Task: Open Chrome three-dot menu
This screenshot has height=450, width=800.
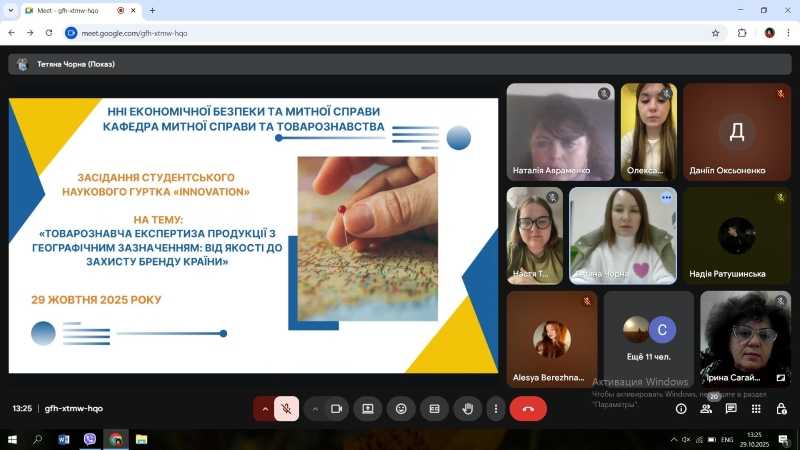Action: click(x=788, y=33)
